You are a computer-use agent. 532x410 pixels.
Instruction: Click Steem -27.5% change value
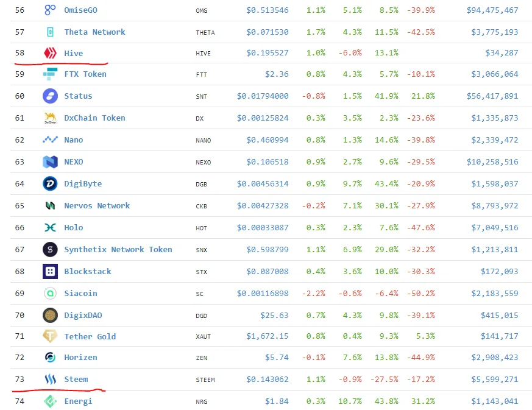[x=384, y=379]
